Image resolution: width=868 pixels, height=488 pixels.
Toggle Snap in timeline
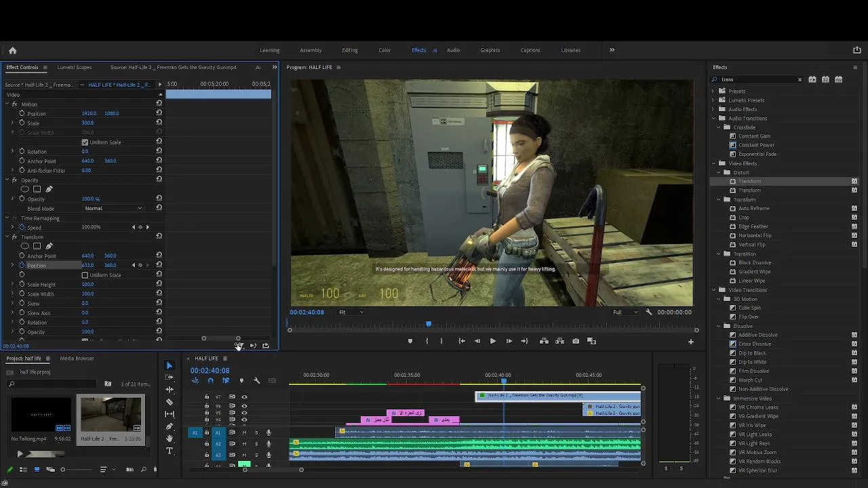click(x=210, y=381)
